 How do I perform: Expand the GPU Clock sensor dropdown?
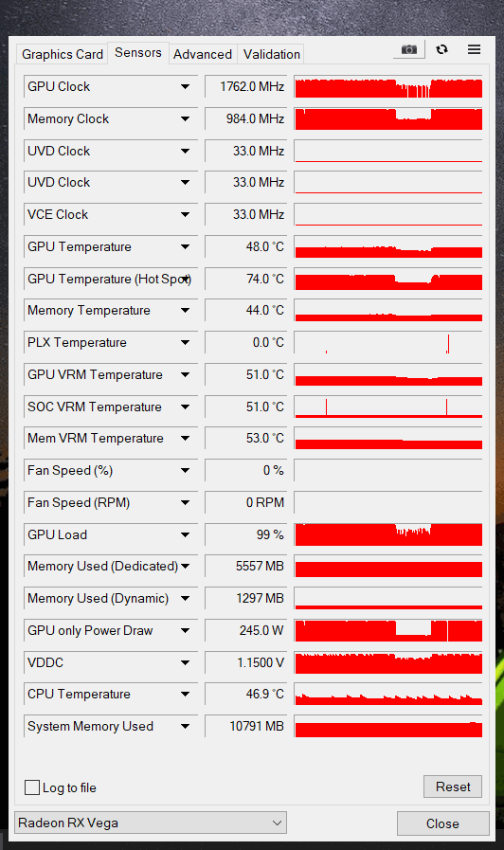click(186, 87)
